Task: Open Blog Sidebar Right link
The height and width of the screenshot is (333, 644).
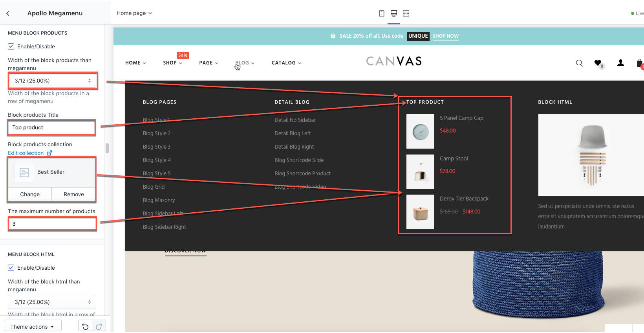Action: (165, 227)
